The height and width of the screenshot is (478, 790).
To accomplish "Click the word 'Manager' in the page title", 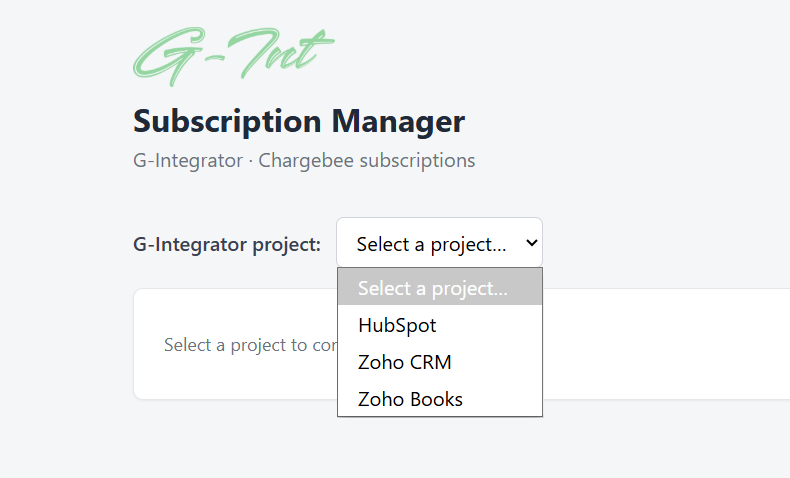I will click(x=398, y=121).
